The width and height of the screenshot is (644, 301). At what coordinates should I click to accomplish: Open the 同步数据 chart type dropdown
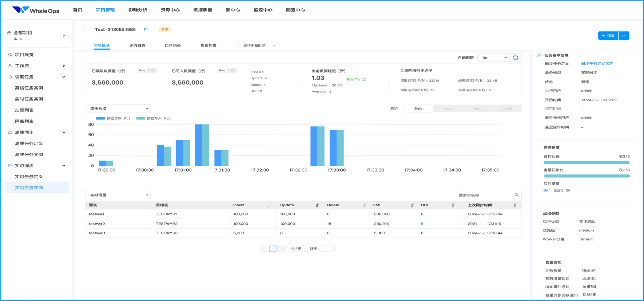(118, 109)
